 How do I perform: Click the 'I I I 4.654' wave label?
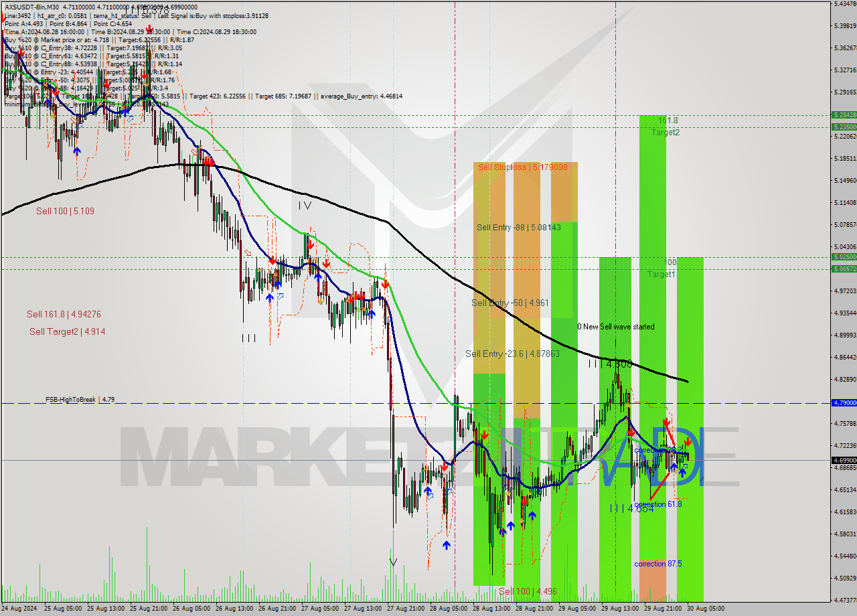click(x=631, y=508)
